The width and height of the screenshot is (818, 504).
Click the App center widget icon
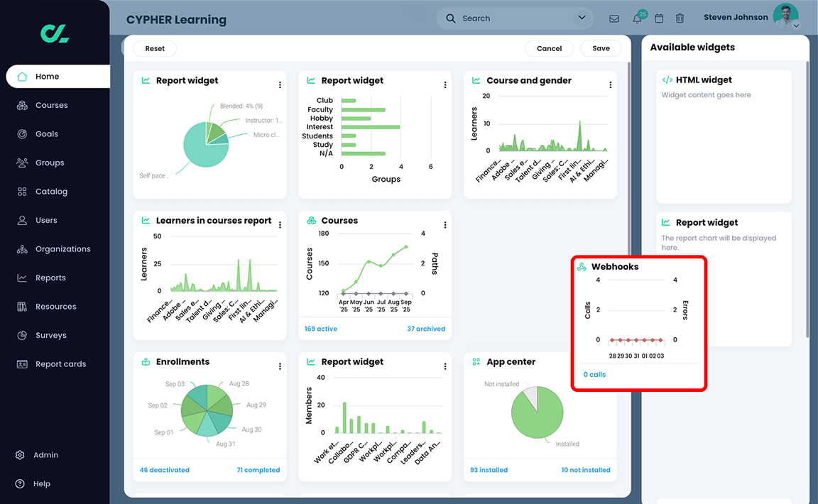tap(476, 361)
